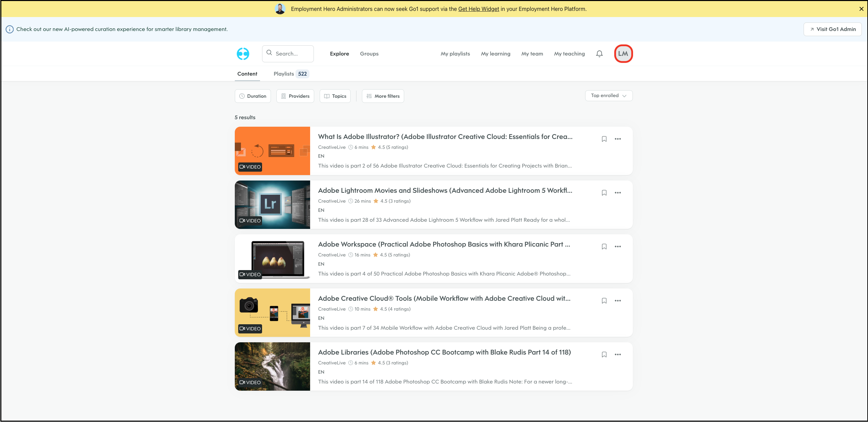The image size is (868, 422).
Task: Click the info icon in curation notice
Action: coord(10,29)
